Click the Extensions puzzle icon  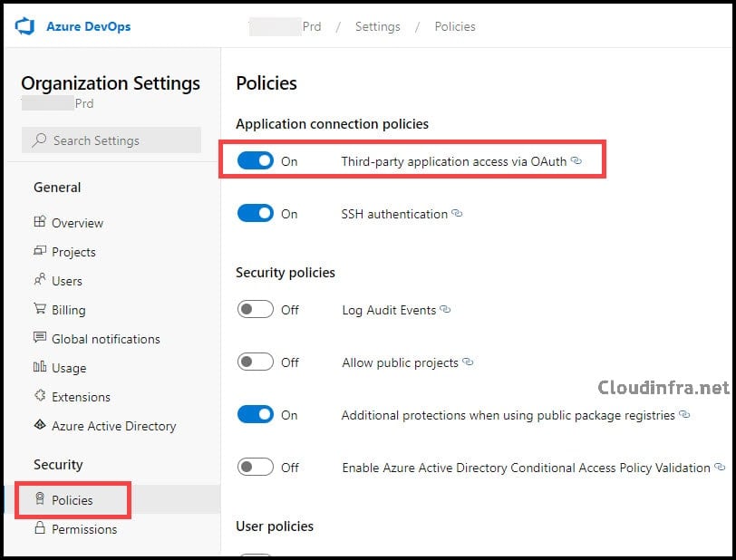click(x=40, y=396)
